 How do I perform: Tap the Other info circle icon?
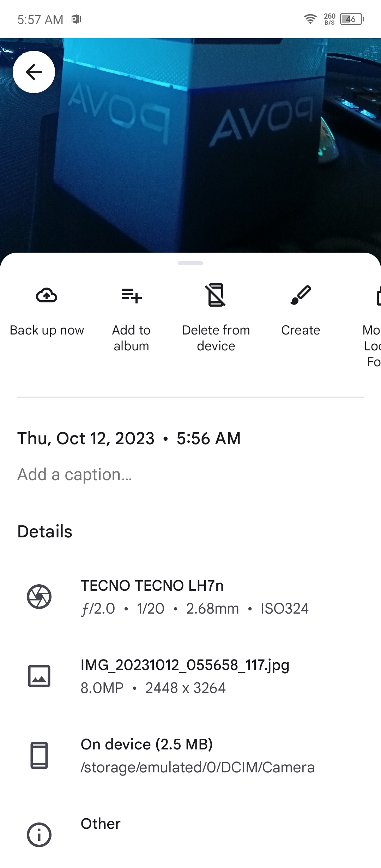tap(39, 835)
